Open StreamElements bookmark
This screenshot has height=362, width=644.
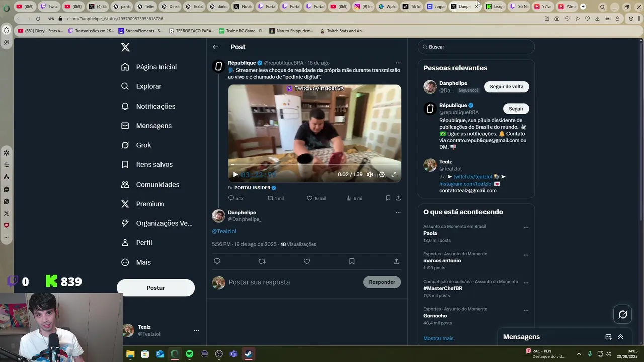tap(141, 31)
